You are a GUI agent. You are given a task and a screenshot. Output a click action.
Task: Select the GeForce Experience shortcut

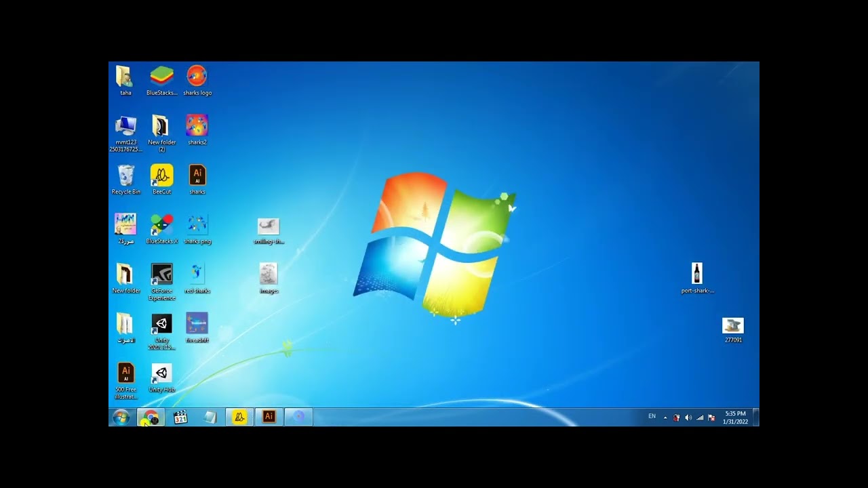161,281
